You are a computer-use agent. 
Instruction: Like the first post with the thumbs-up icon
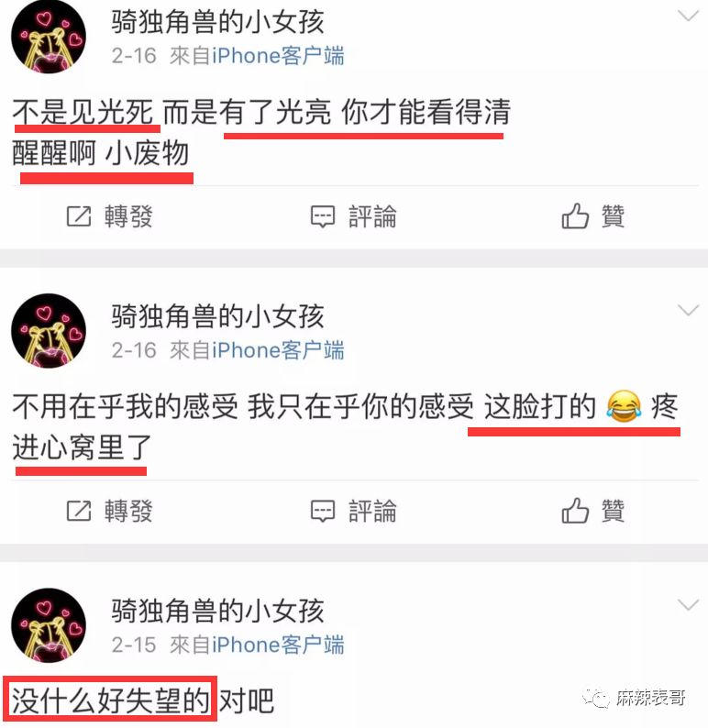tap(575, 215)
